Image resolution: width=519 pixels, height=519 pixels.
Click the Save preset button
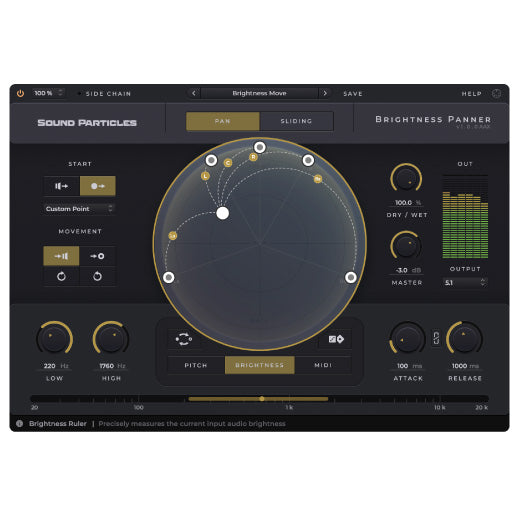pyautogui.click(x=353, y=94)
